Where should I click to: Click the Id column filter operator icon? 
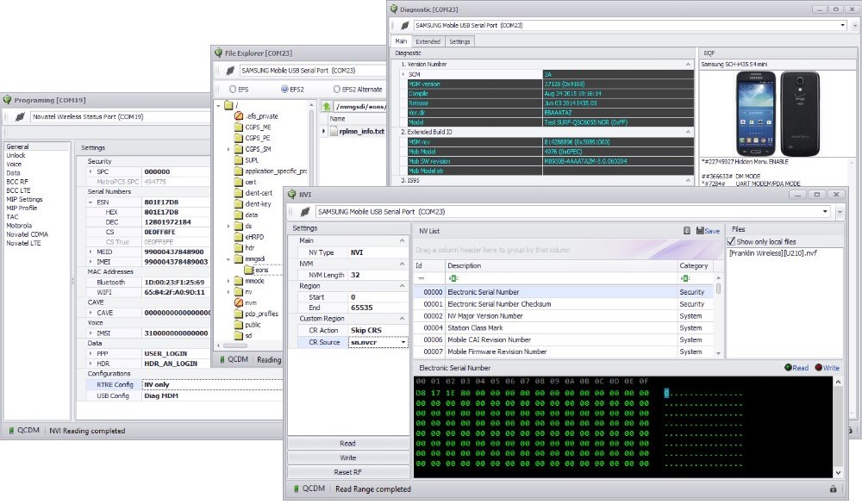(x=422, y=278)
